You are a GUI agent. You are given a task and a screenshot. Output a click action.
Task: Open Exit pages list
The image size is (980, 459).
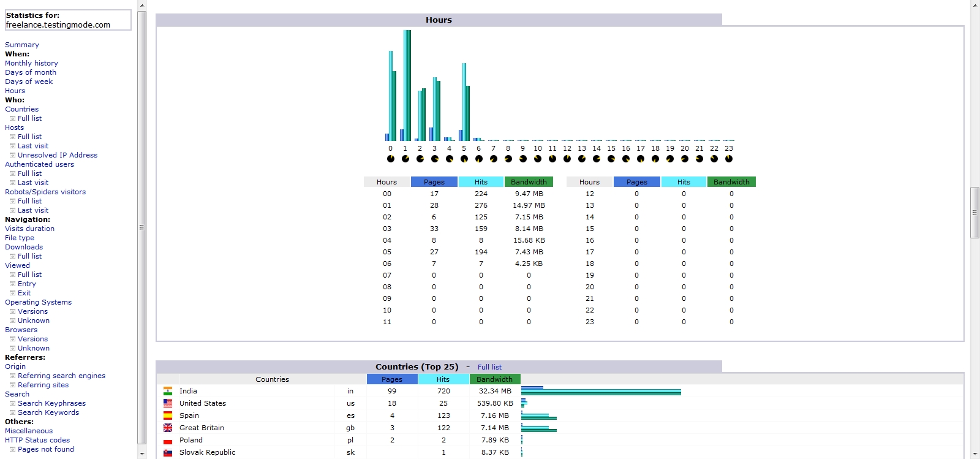pyautogui.click(x=24, y=293)
